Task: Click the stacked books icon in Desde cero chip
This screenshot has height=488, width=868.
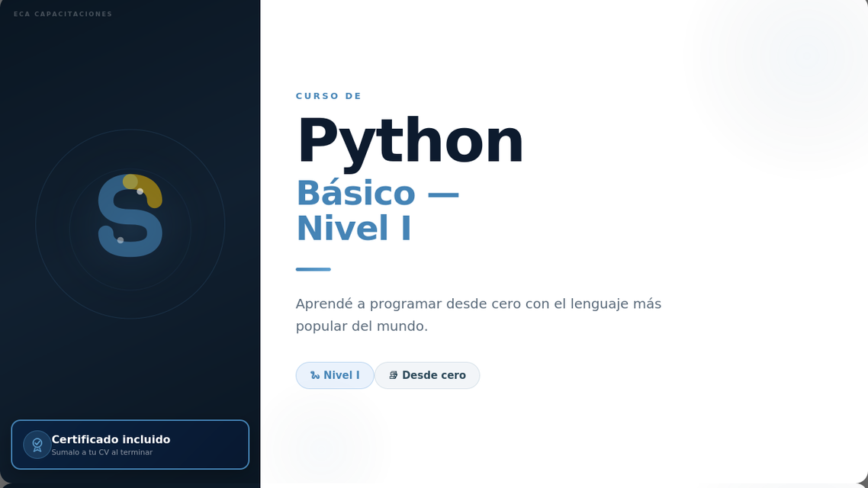Action: [x=394, y=375]
